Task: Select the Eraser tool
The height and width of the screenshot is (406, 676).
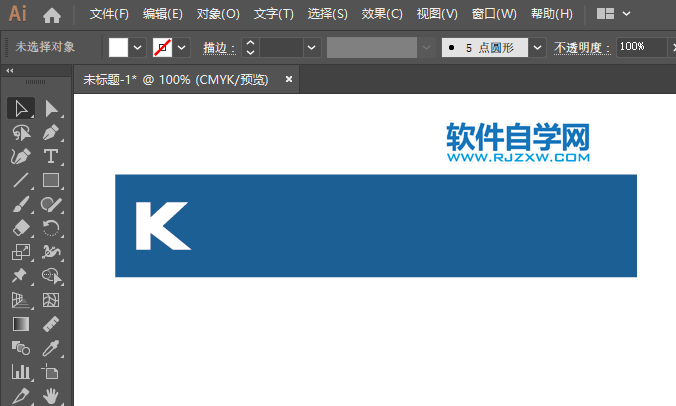Action: (21, 228)
